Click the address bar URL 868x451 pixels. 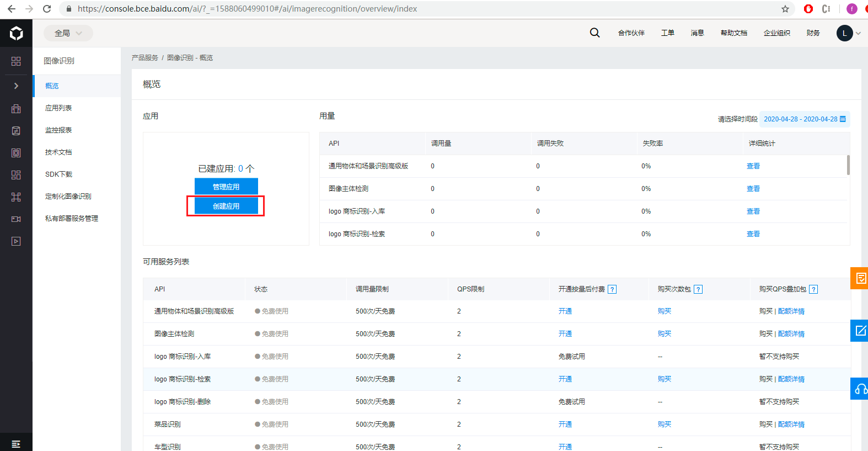[247, 9]
